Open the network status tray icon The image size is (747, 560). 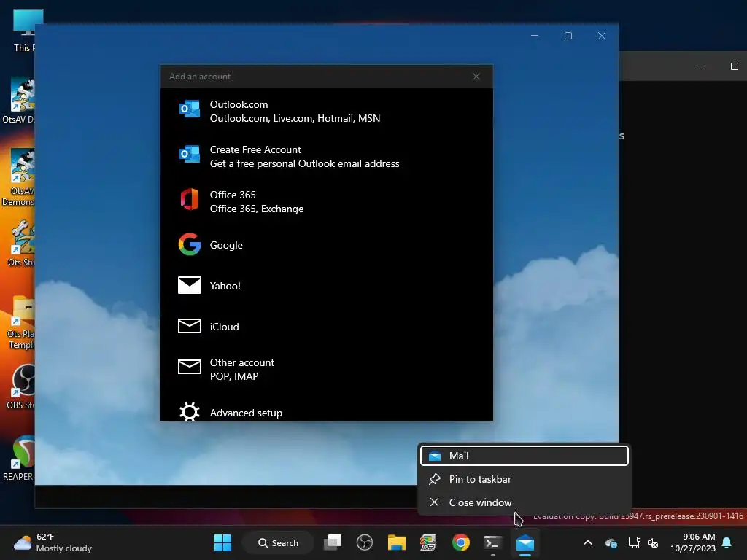(634, 542)
